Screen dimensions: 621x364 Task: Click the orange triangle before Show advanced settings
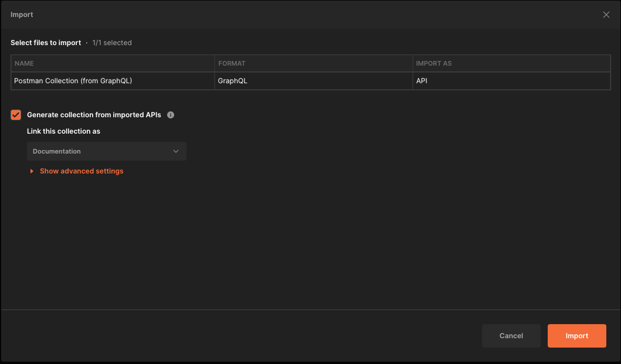[x=32, y=171]
